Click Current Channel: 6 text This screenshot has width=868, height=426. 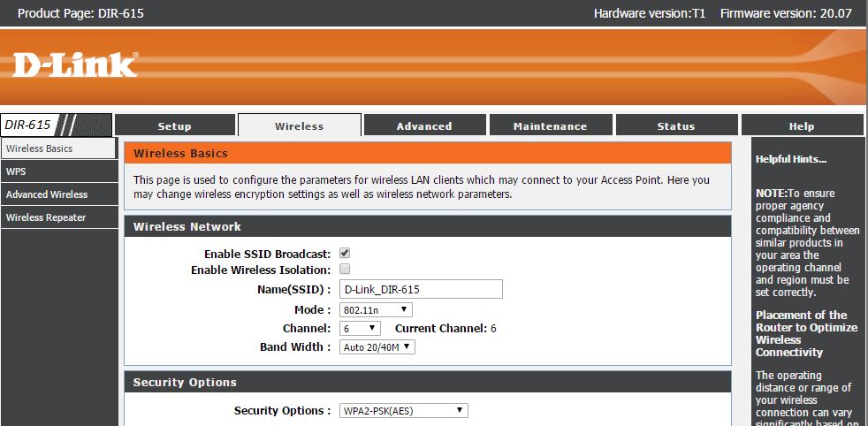[x=445, y=328]
